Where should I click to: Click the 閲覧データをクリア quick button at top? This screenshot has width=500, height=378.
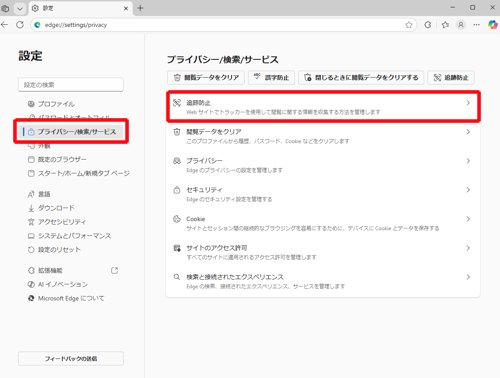[x=206, y=78]
